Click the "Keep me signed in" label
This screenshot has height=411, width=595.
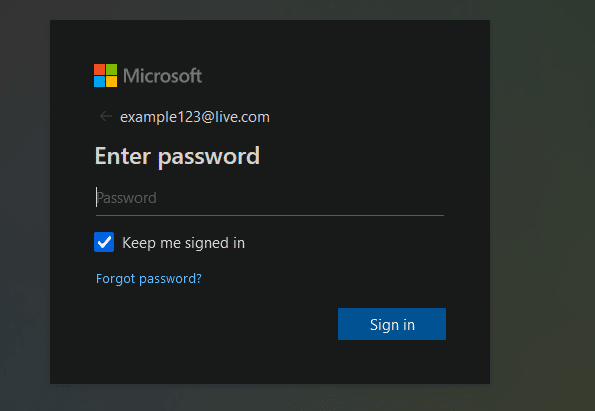(183, 243)
